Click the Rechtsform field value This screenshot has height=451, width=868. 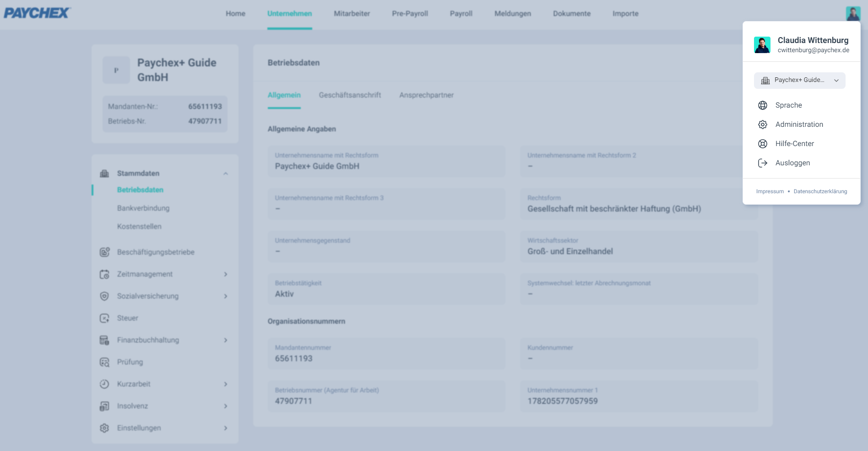point(614,209)
